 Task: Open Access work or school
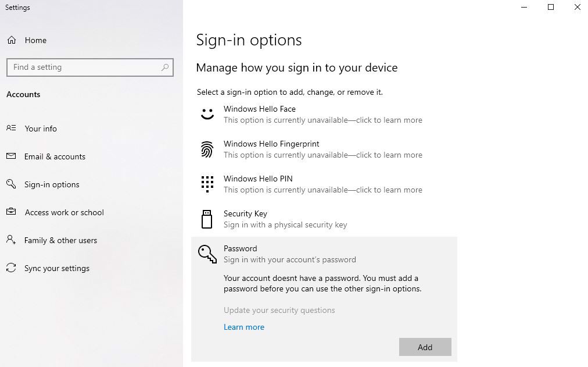tap(64, 212)
